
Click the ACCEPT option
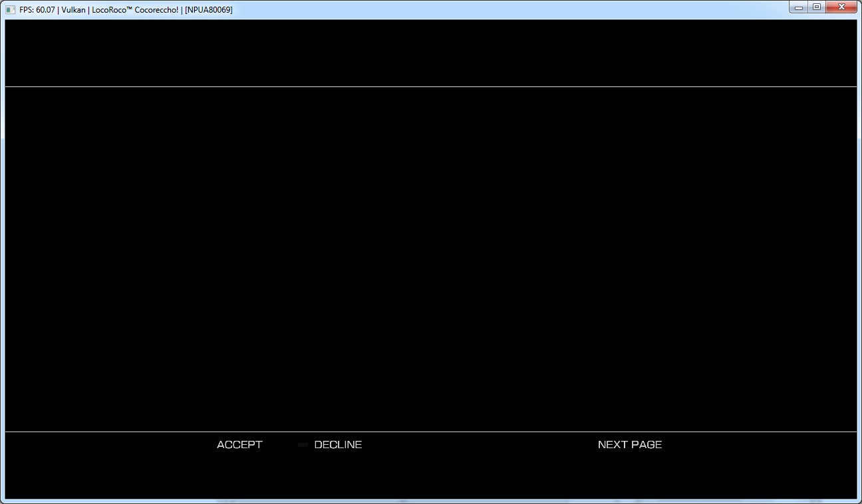(239, 445)
